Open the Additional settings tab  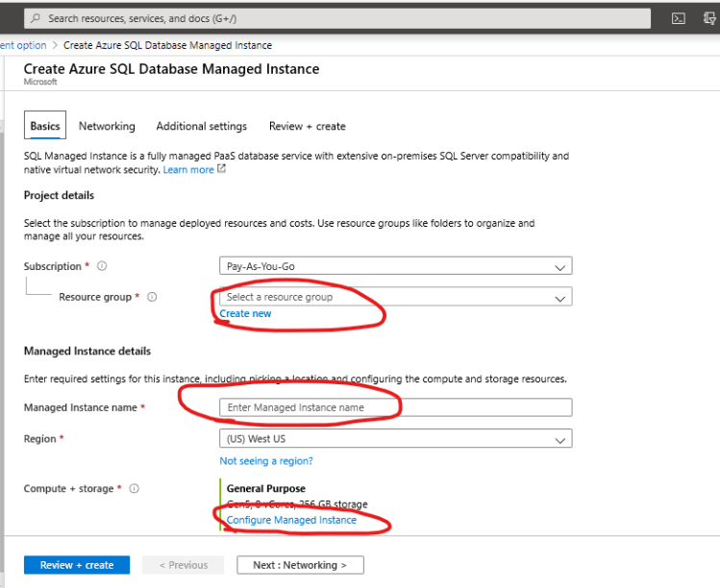pos(202,126)
